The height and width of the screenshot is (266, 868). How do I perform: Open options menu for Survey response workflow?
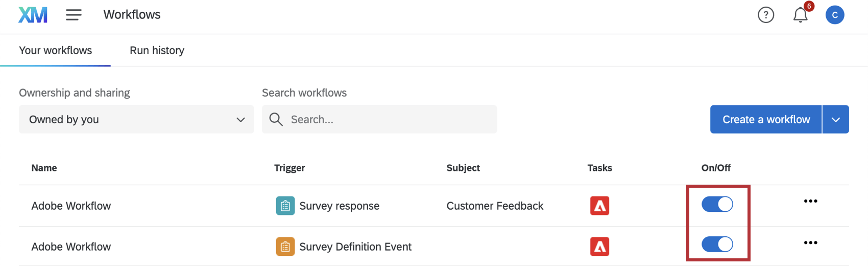click(x=810, y=201)
